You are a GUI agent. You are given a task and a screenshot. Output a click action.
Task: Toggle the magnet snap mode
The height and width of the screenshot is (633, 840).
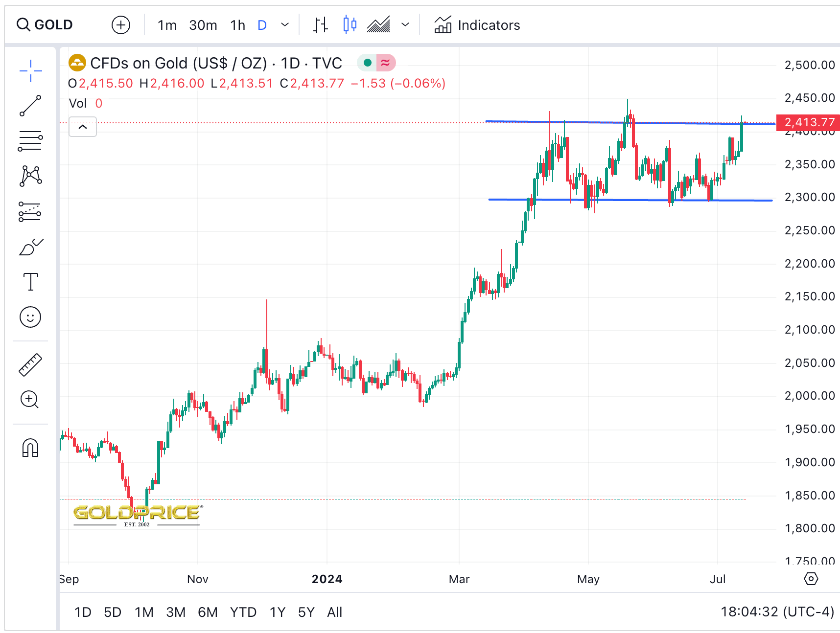coord(30,448)
